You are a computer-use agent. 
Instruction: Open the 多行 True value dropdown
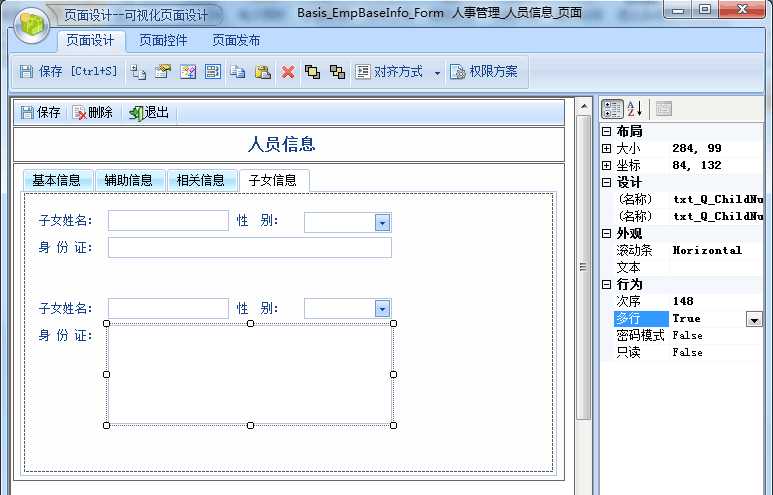[x=754, y=319]
